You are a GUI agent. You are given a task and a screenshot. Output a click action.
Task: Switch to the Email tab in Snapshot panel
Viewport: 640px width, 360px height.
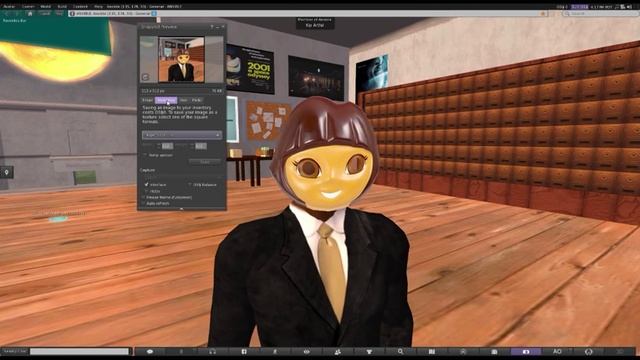tap(147, 100)
